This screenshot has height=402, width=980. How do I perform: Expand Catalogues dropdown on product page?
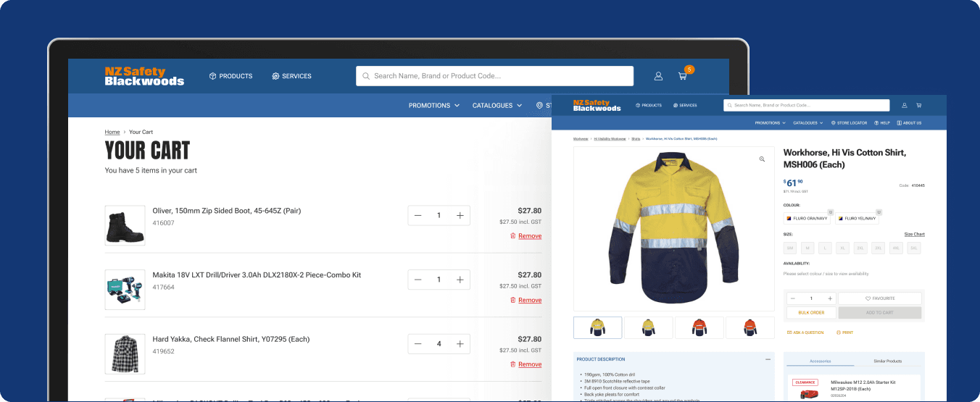pos(808,123)
